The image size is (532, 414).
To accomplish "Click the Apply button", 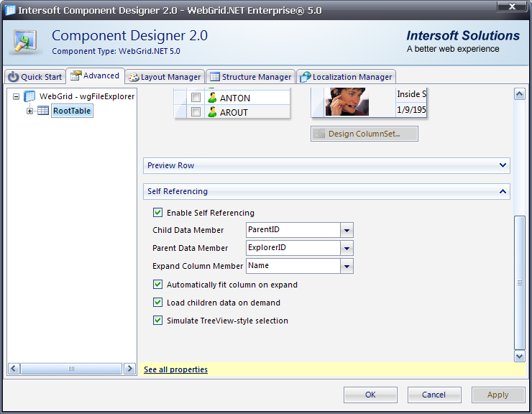I will click(x=498, y=395).
